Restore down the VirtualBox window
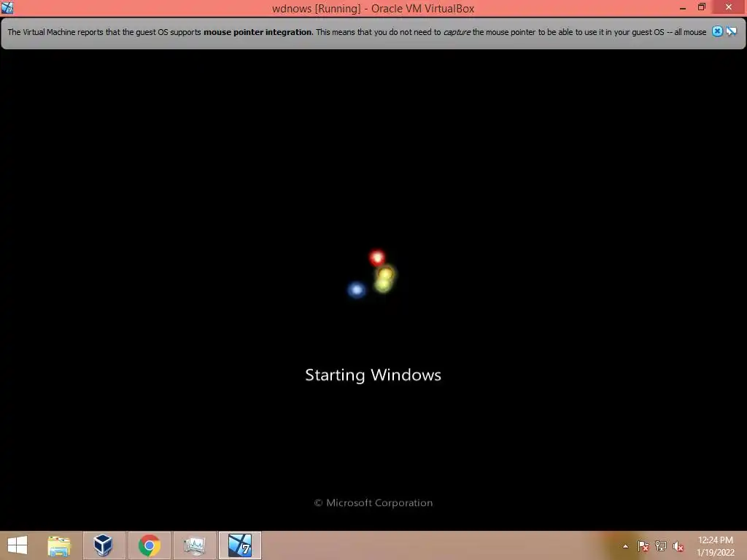Screen dimensions: 747x560 click(702, 7)
